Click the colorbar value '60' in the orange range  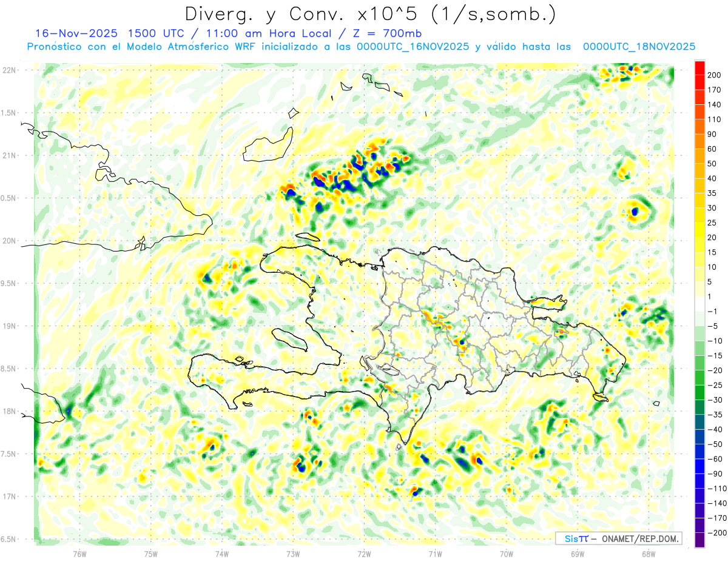[712, 149]
